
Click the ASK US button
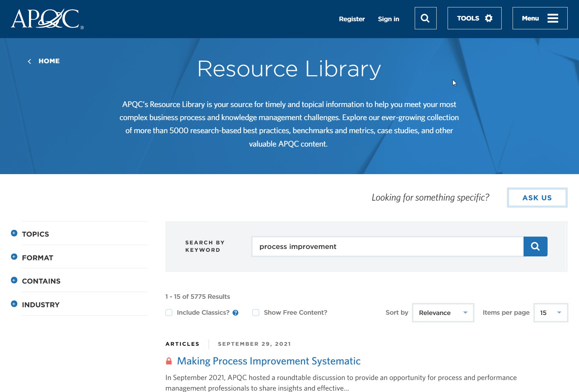537,198
